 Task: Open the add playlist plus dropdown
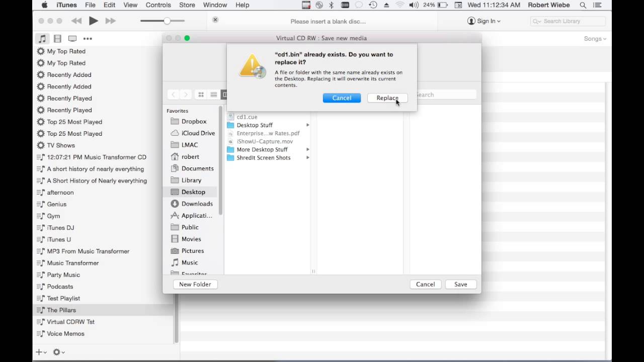41,352
